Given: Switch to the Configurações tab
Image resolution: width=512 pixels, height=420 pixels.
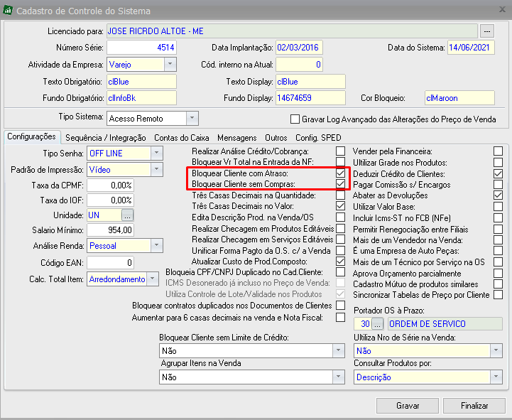Looking at the screenshot, I should [x=32, y=136].
